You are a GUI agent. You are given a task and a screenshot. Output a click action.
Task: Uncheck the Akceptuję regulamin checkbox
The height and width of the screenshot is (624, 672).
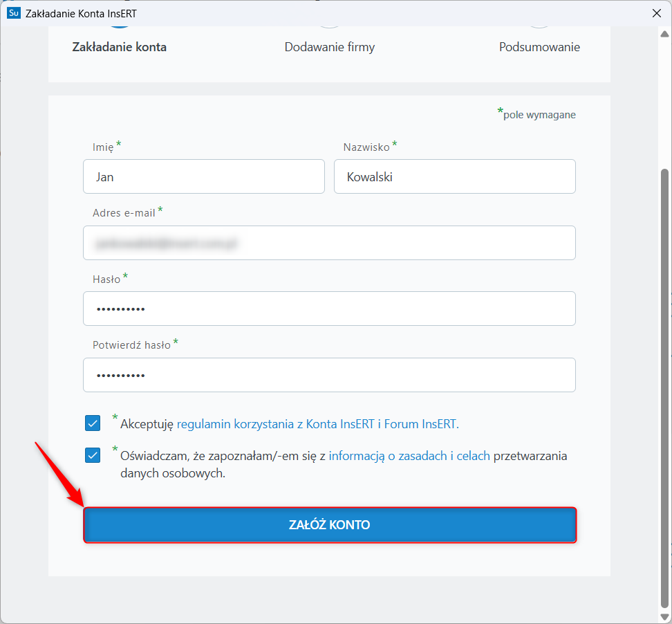93,423
